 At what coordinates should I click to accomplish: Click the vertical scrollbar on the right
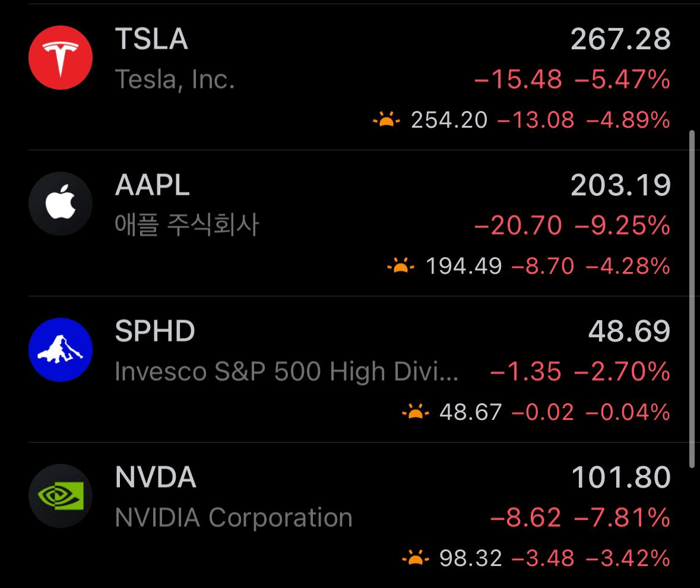click(692, 297)
